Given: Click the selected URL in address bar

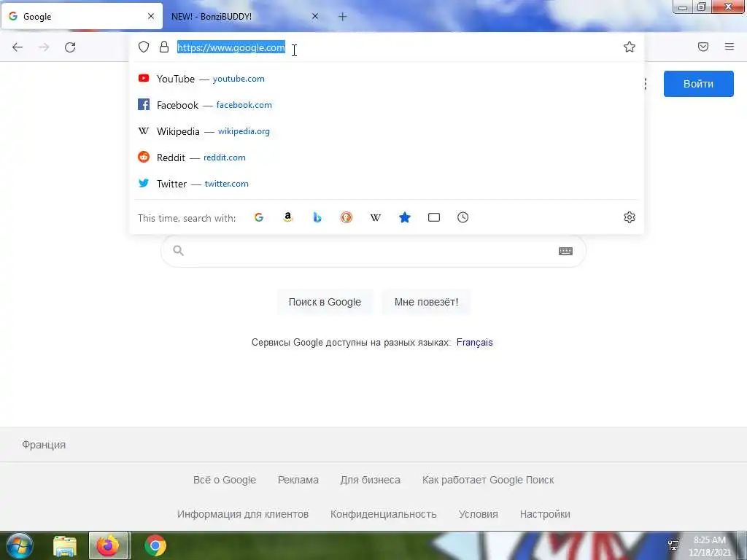Looking at the screenshot, I should (x=231, y=47).
